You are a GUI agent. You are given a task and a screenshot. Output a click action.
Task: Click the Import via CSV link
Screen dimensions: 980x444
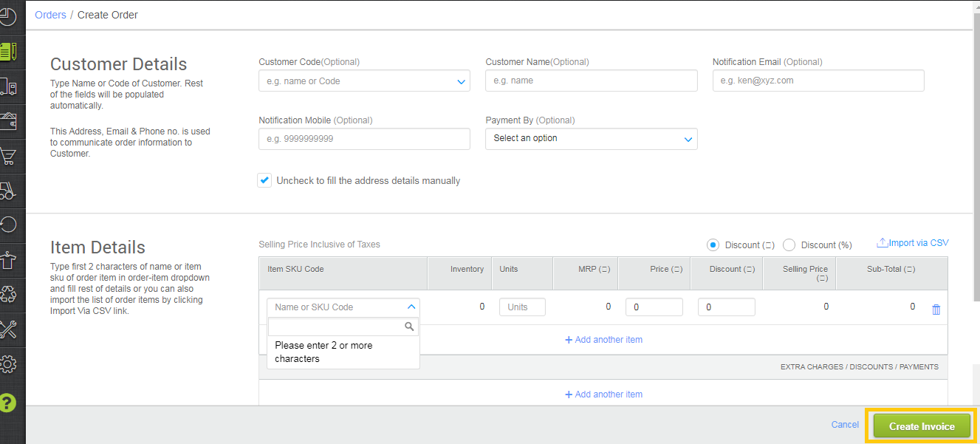[912, 243]
